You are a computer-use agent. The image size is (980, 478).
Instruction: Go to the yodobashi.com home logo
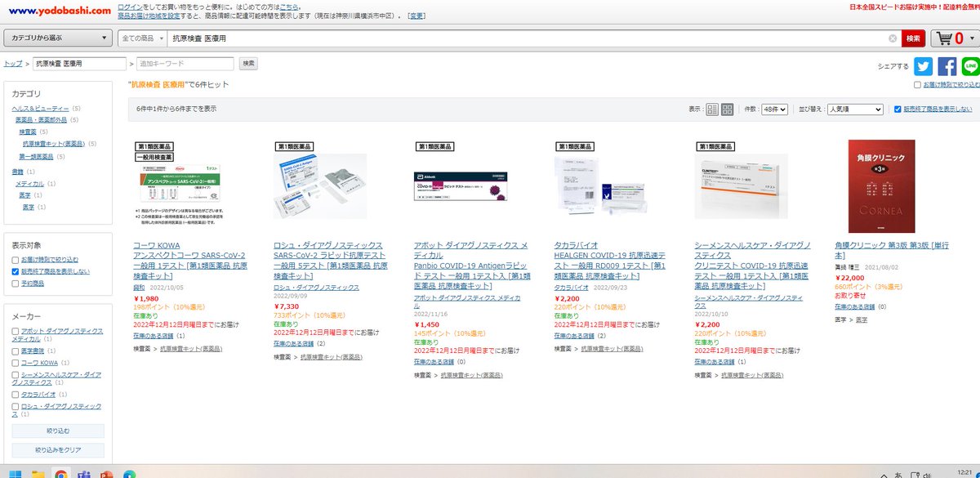point(58,11)
